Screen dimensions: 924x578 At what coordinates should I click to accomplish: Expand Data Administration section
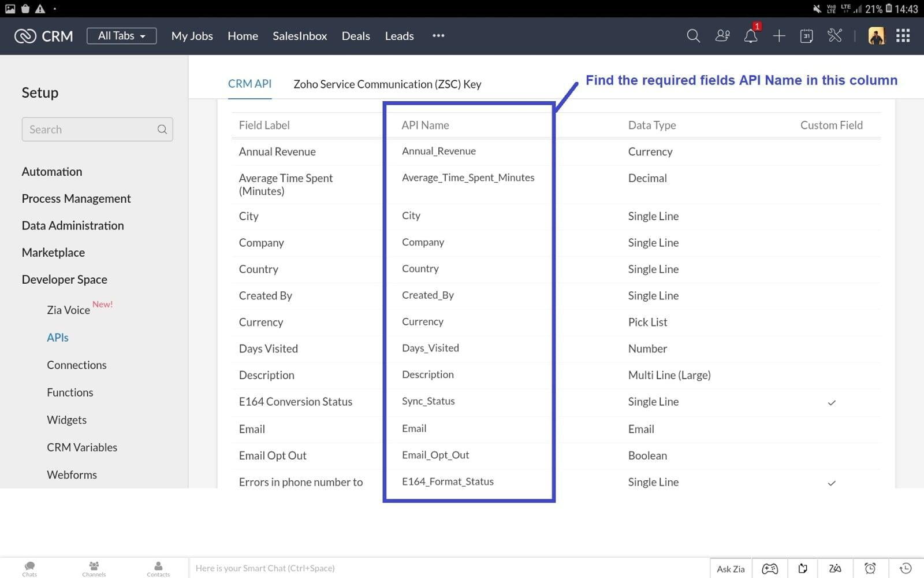coord(73,225)
